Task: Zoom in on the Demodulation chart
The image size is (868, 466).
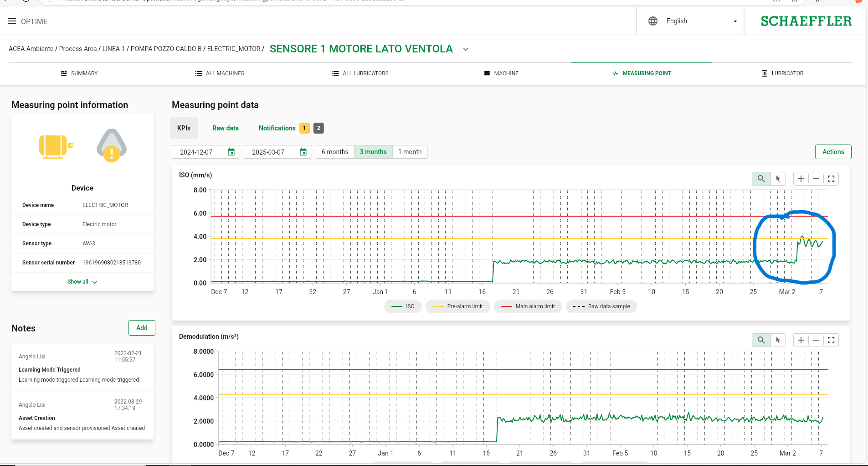Action: 801,340
